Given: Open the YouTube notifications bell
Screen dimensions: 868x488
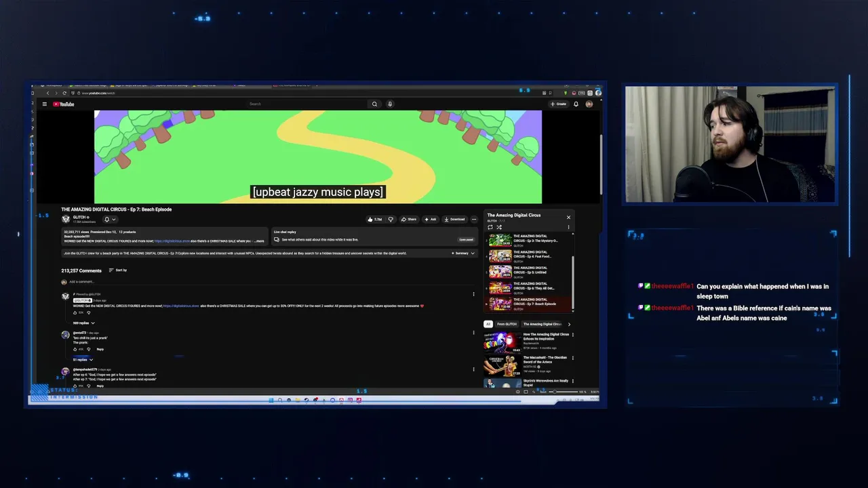Looking at the screenshot, I should tap(576, 104).
